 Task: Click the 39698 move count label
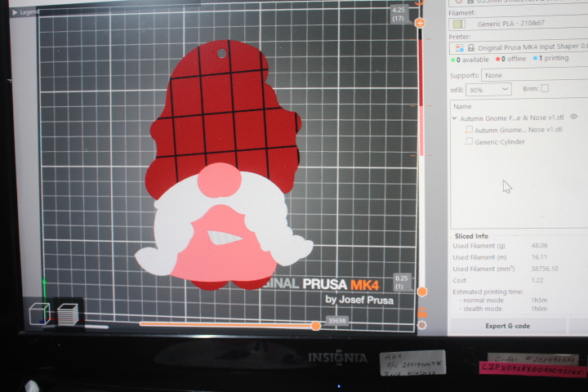[x=336, y=321]
